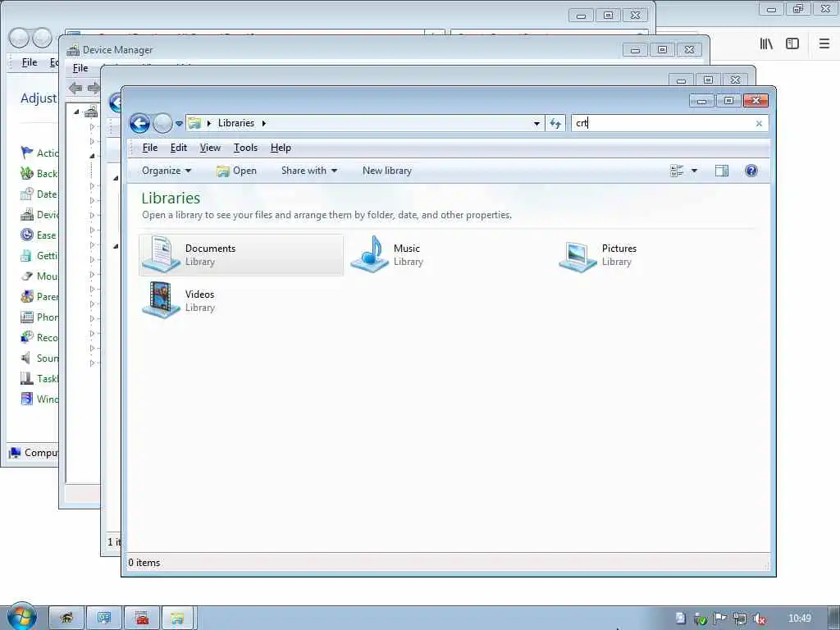
Task: Clear the search box with the X
Action: pos(759,124)
